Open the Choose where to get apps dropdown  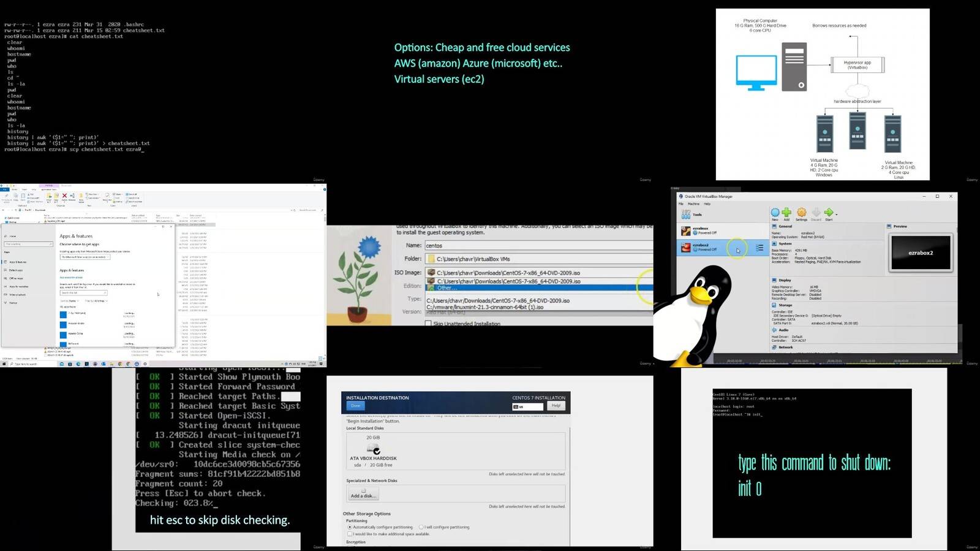point(85,257)
